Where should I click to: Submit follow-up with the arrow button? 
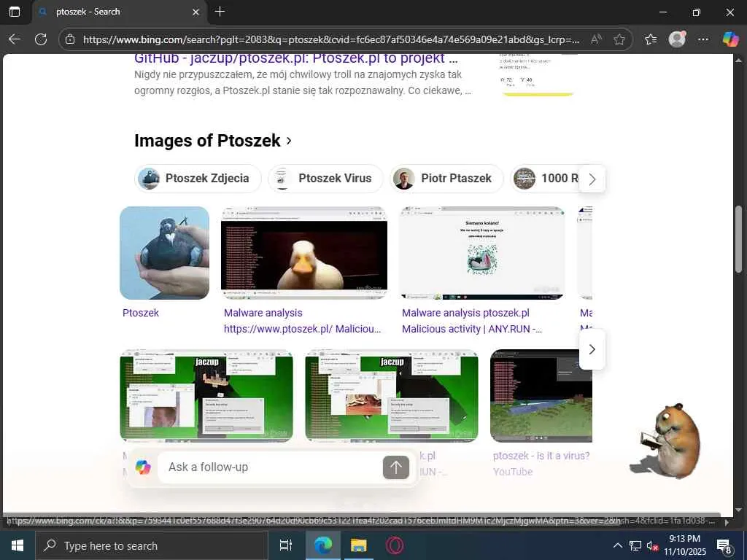tap(396, 467)
